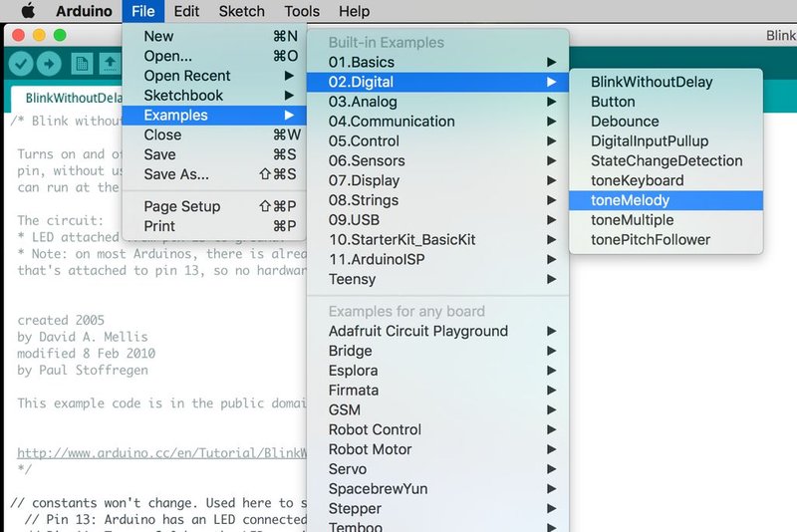Expand Servo library examples
797x532 pixels.
pos(437,469)
